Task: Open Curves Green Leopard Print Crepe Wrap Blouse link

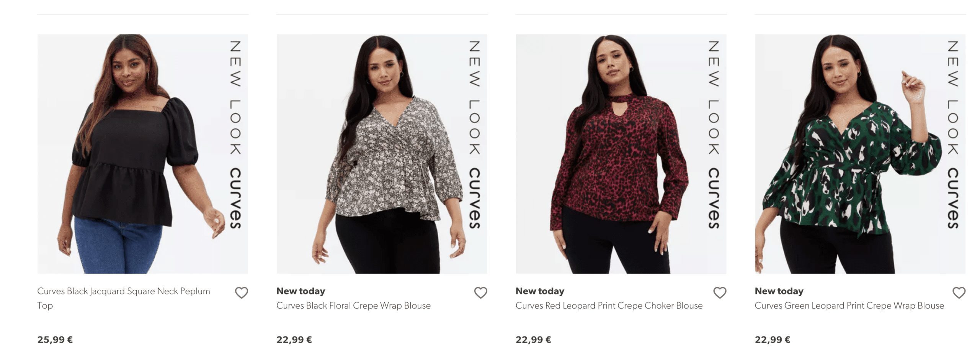Action: click(x=849, y=306)
